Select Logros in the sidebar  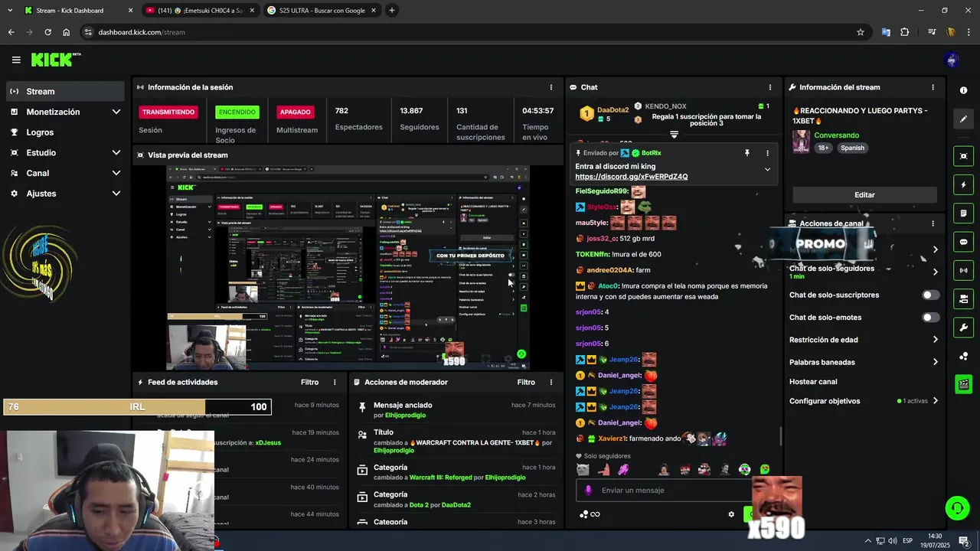point(65,132)
